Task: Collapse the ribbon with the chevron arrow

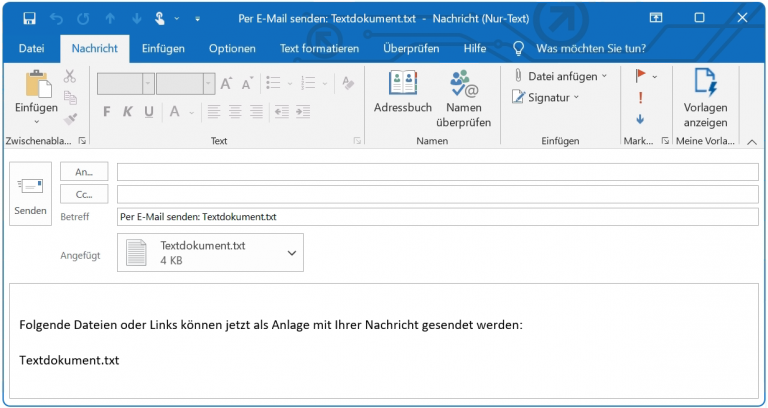Action: [x=752, y=142]
